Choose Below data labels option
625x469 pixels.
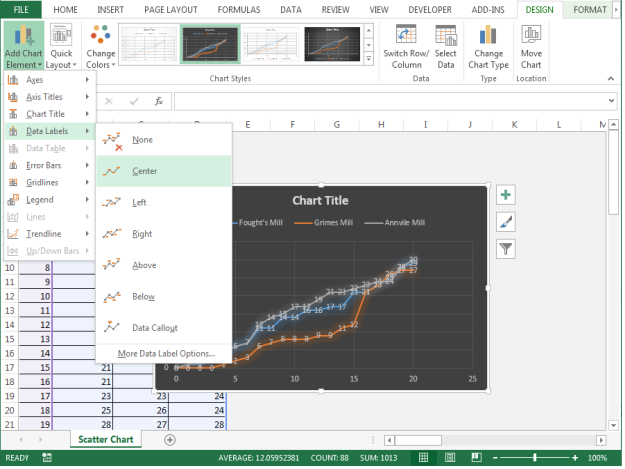[x=164, y=297]
